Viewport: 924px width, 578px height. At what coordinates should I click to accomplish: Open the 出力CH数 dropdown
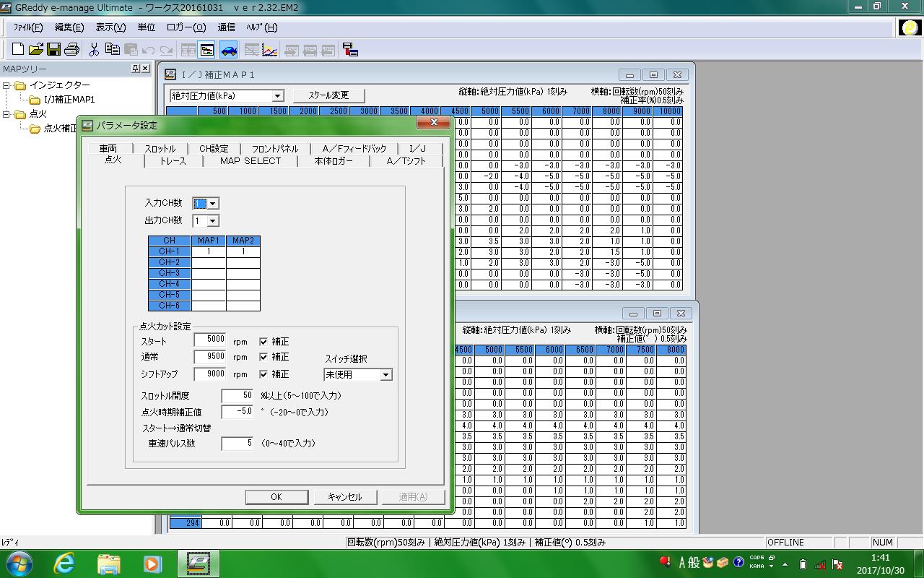(x=213, y=221)
